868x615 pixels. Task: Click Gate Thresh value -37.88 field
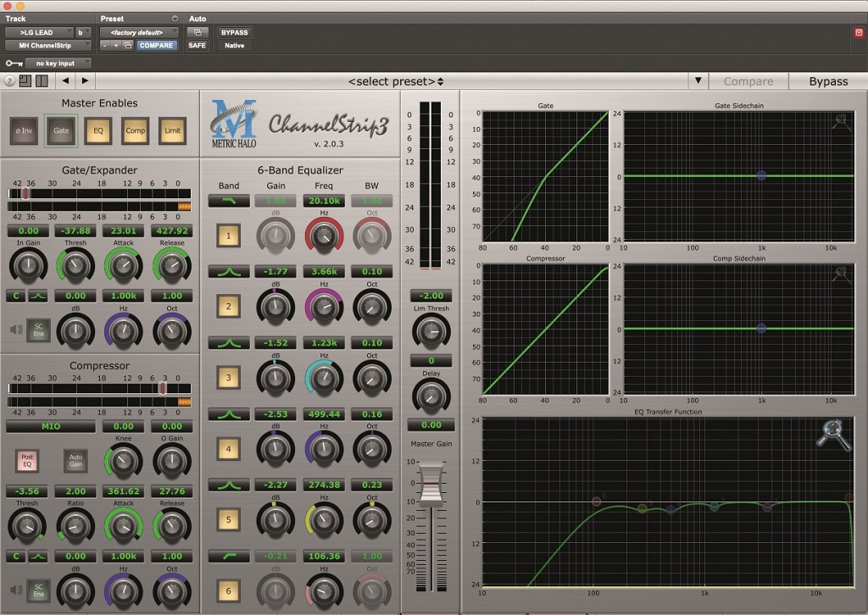click(75, 230)
